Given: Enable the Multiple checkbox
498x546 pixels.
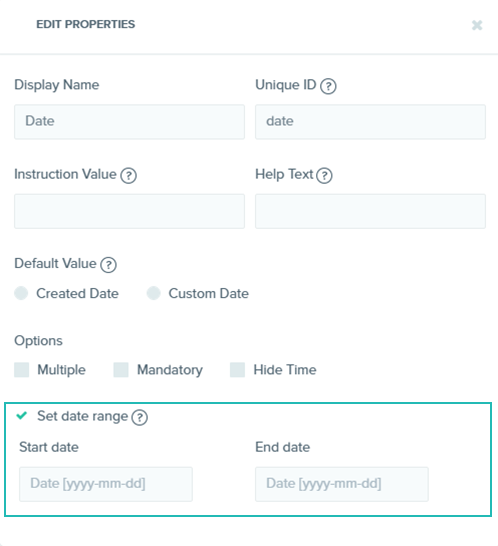Looking at the screenshot, I should (22, 370).
